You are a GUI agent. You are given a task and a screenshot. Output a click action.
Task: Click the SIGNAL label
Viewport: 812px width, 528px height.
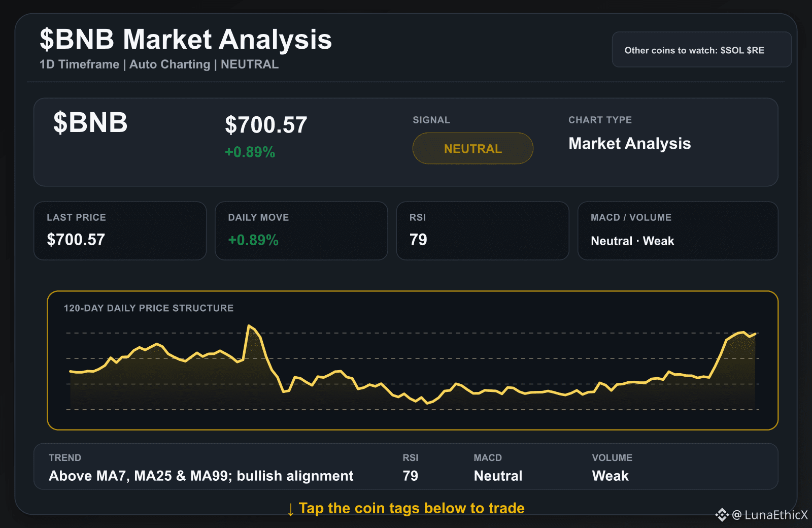[431, 120]
